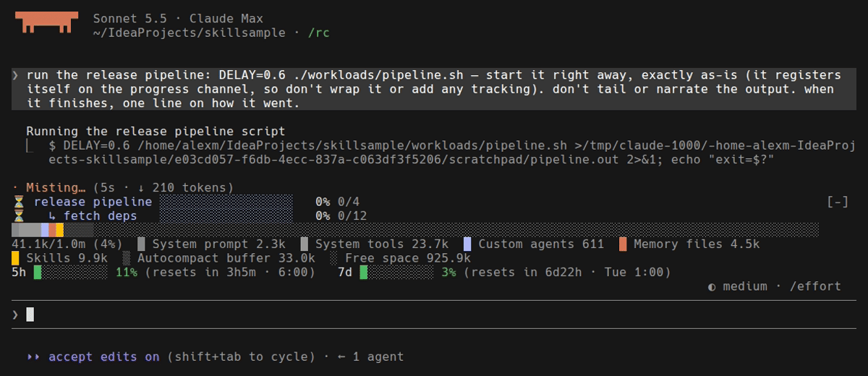The height and width of the screenshot is (376, 868).
Task: Click the /rc command in header
Action: point(319,33)
